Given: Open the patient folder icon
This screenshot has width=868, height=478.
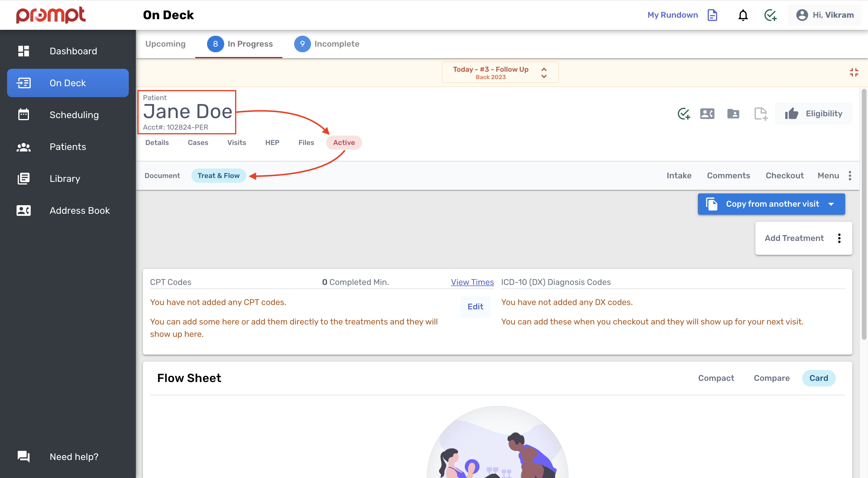Looking at the screenshot, I should 734,114.
